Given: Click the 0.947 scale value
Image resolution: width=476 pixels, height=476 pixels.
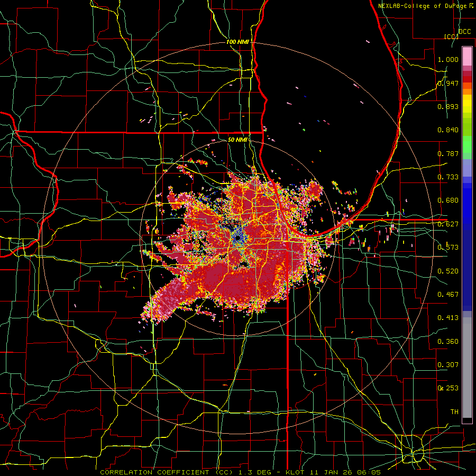Looking at the screenshot, I should (x=448, y=83).
